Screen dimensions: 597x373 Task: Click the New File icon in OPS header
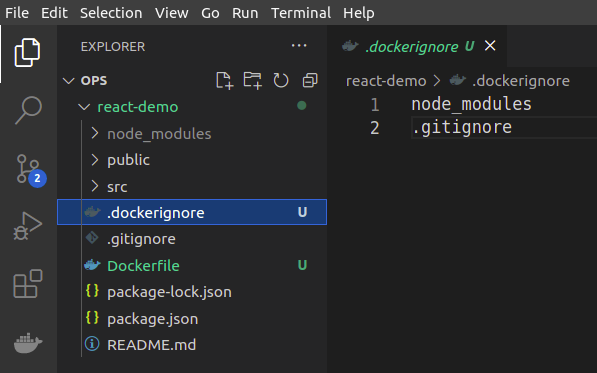[x=224, y=81]
